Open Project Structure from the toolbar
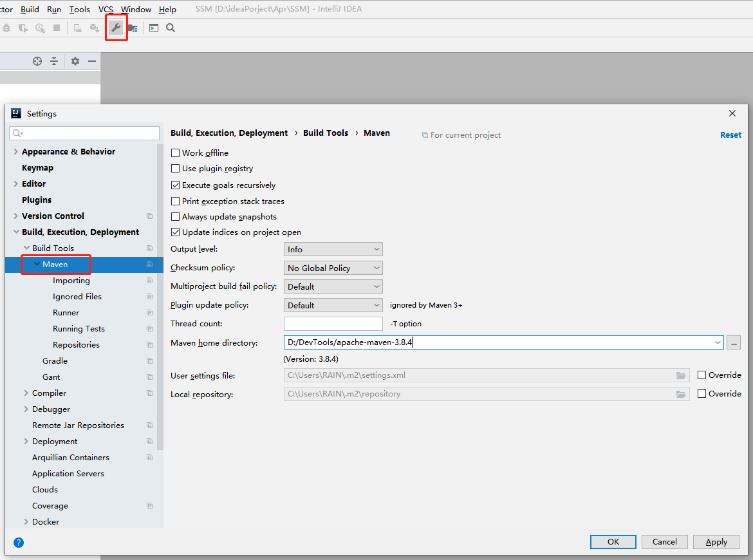 tap(133, 28)
